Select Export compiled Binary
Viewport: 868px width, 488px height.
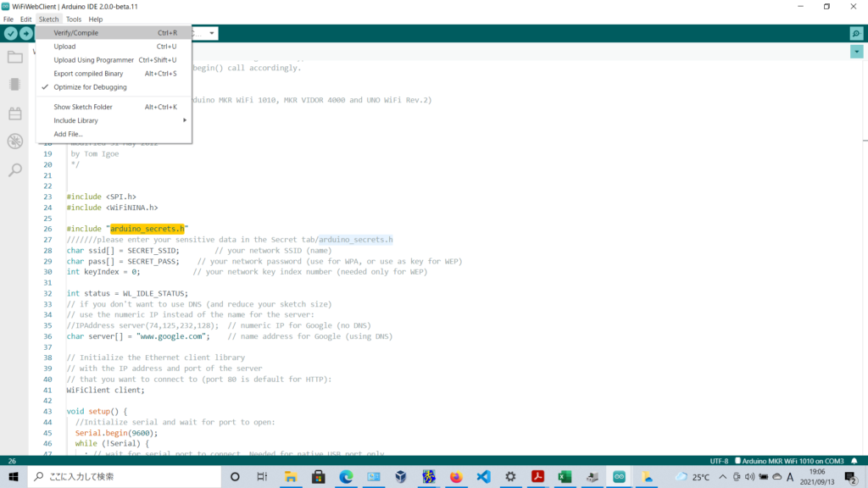114,74
